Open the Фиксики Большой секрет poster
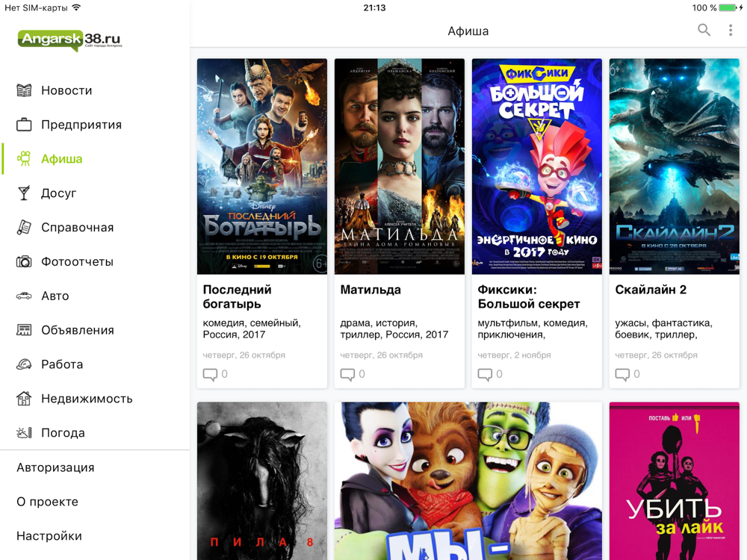The height and width of the screenshot is (560, 747). 537,167
